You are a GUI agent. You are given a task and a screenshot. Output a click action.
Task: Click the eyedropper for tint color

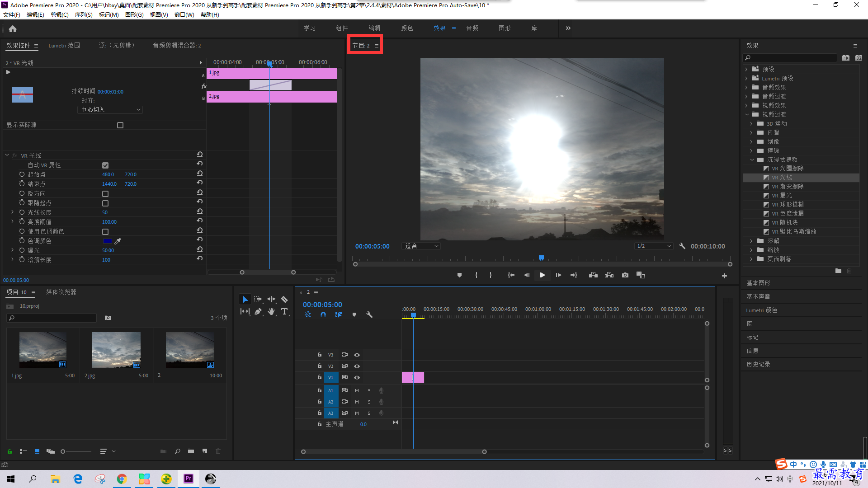coord(118,241)
